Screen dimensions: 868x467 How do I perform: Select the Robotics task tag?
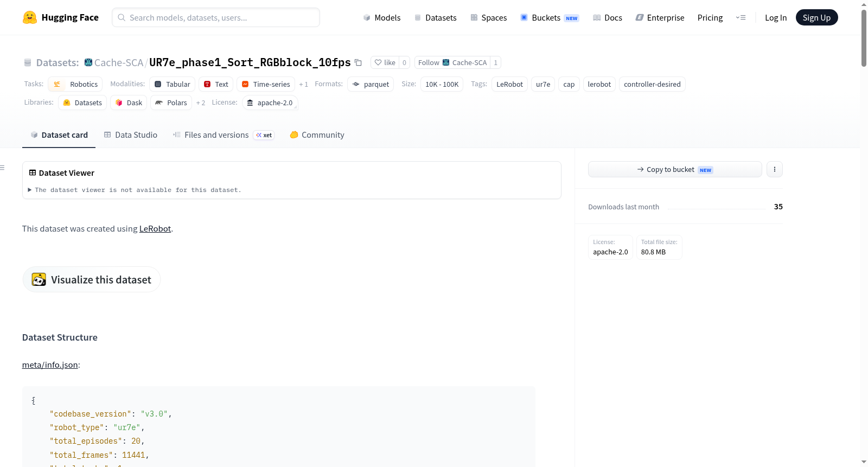[75, 84]
